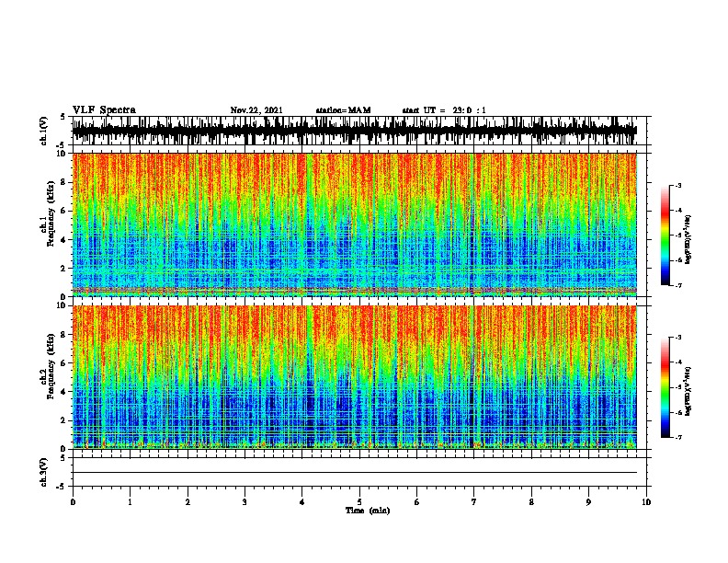Click the 4 kHz tick label on ch.2 axis
This screenshot has height=563, width=728.
(64, 392)
